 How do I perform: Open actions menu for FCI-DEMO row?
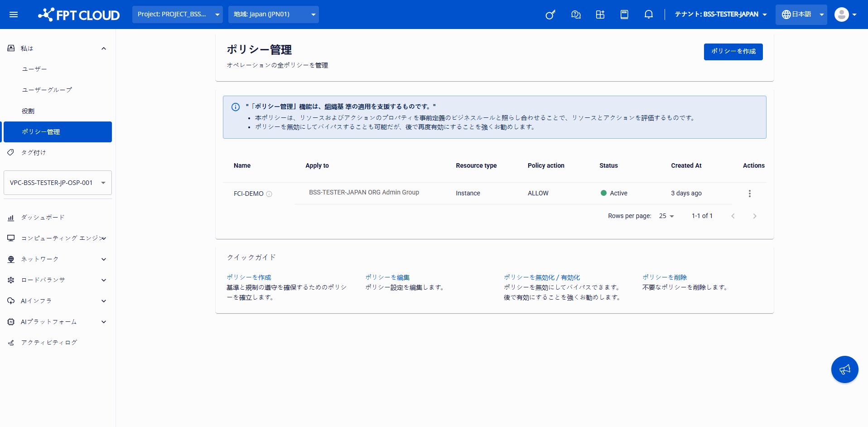[750, 194]
